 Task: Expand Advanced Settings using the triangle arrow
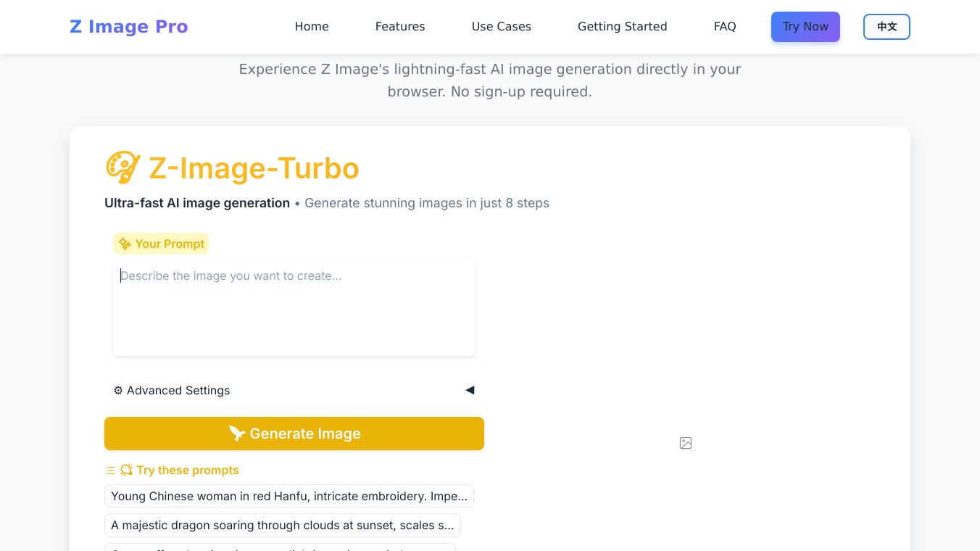pyautogui.click(x=470, y=390)
